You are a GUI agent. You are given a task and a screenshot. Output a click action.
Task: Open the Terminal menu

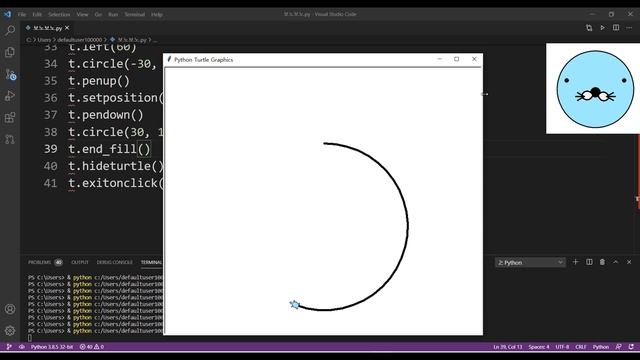tap(135, 14)
